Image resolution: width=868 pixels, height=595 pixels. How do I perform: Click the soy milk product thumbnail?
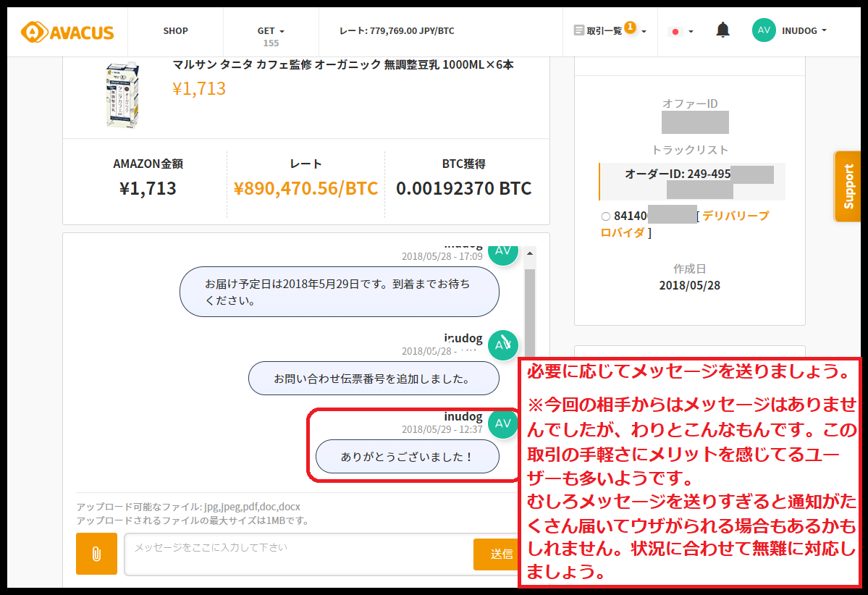(119, 95)
